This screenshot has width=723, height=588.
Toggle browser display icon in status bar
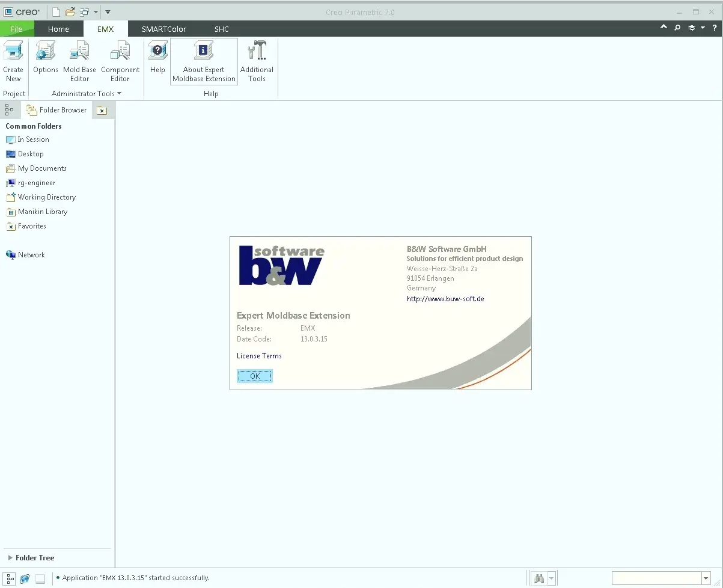pos(25,578)
